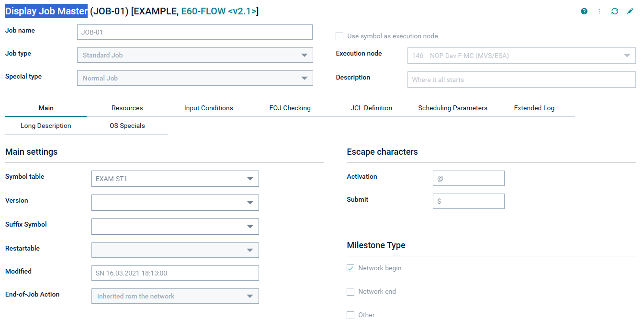Open the Special type dropdown
This screenshot has height=321, width=644.
click(x=195, y=78)
